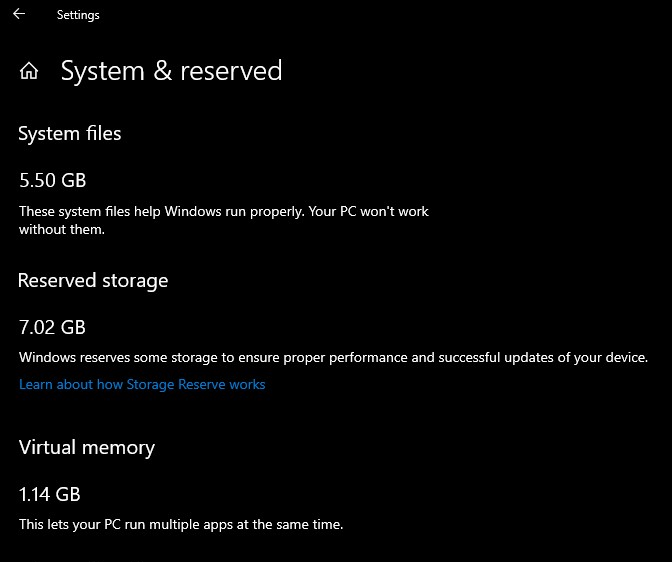Select the 'Virtual memory' section heading
Viewport: 672px width, 562px height.
(x=87, y=447)
